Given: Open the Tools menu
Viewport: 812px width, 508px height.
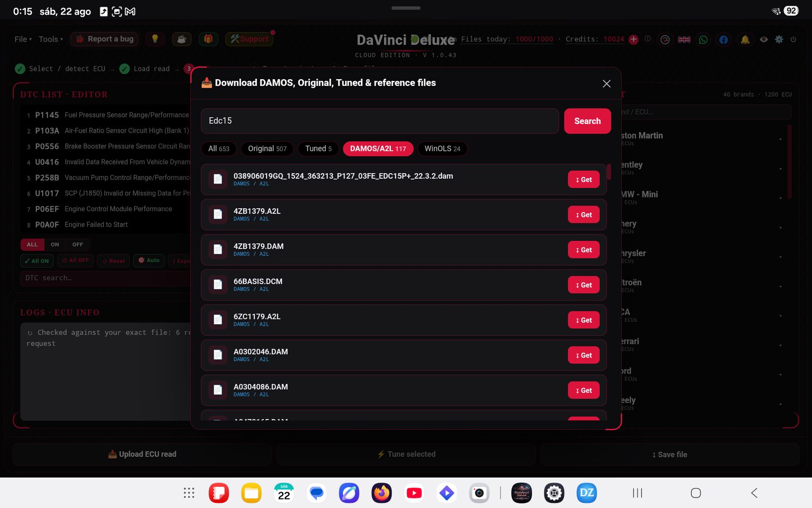Looking at the screenshot, I should (x=51, y=39).
